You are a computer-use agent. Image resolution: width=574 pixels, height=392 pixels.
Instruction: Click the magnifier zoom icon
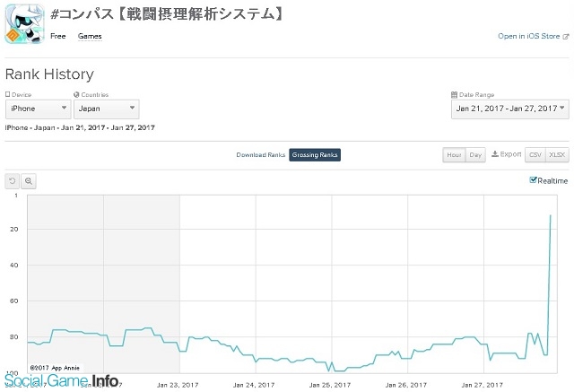coord(29,180)
